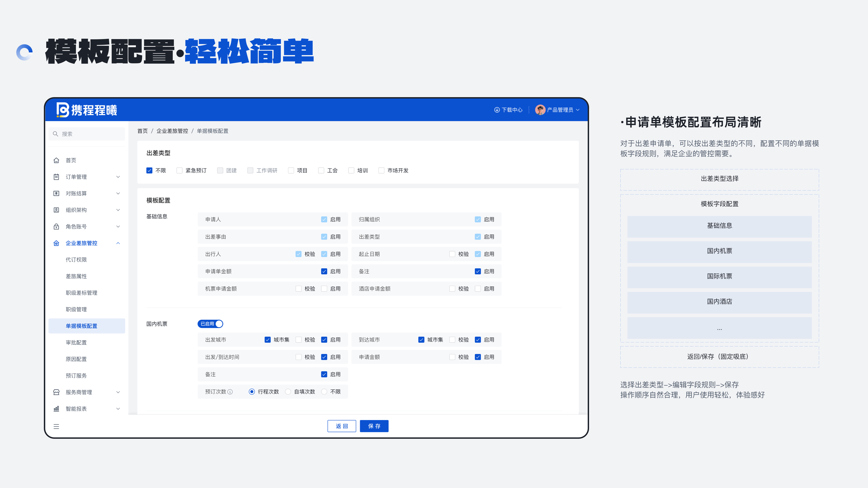Screen dimensions: 868x488
Task: Open the download center icon
Action: coord(497,110)
